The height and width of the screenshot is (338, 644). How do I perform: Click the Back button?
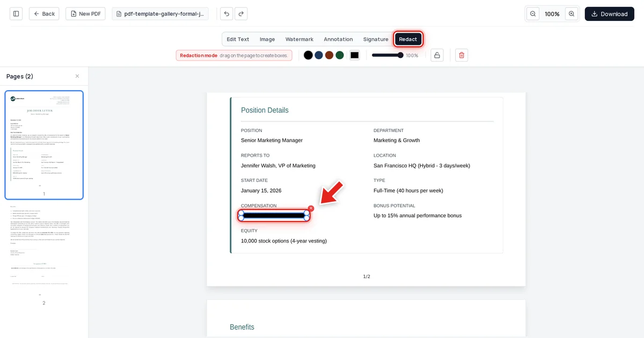44,14
